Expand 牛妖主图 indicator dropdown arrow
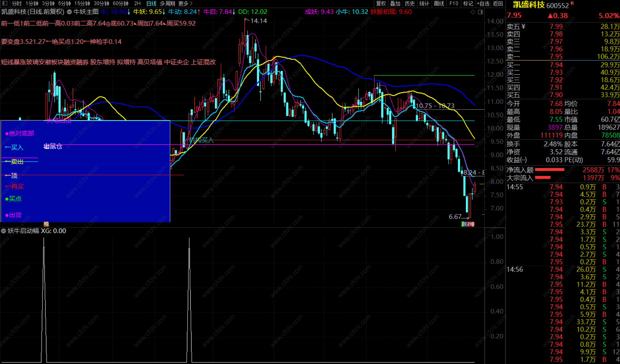This screenshot has width=620, height=364. tap(69, 12)
